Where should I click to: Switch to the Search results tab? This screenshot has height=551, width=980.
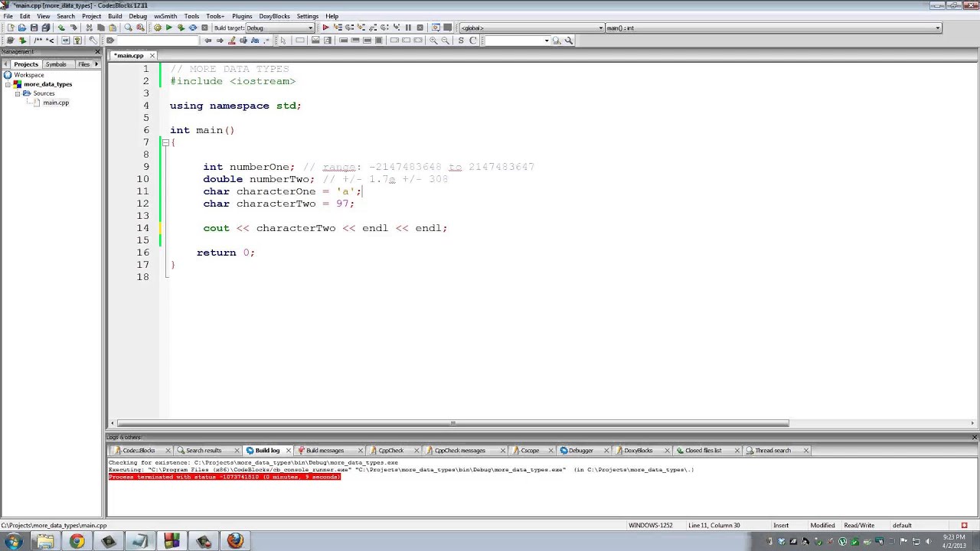(203, 451)
